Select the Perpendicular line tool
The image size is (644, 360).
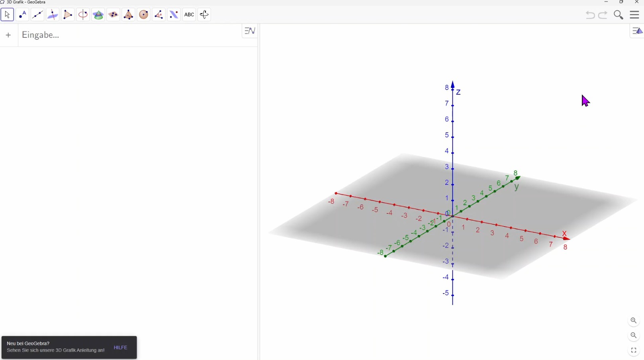coord(53,15)
